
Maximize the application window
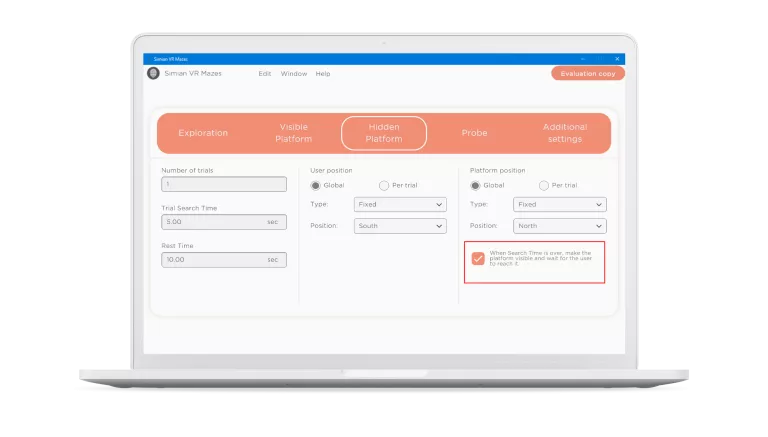(x=600, y=59)
